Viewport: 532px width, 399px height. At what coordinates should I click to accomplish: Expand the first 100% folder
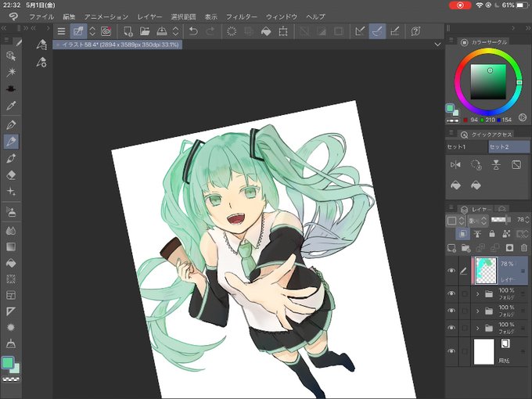click(x=477, y=293)
